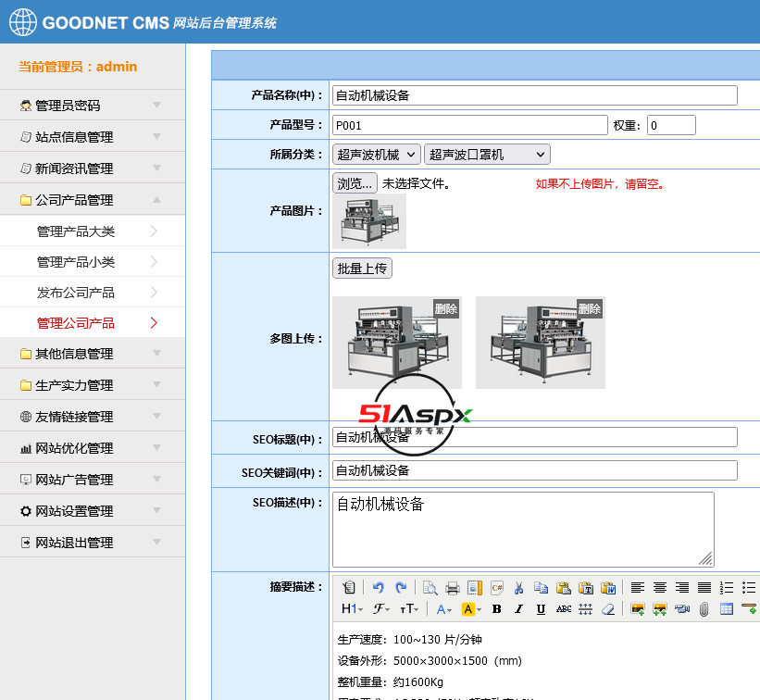Viewport: 760px width, 700px height.
Task: Open 发布公司产品 submenu item
Action: point(93,293)
